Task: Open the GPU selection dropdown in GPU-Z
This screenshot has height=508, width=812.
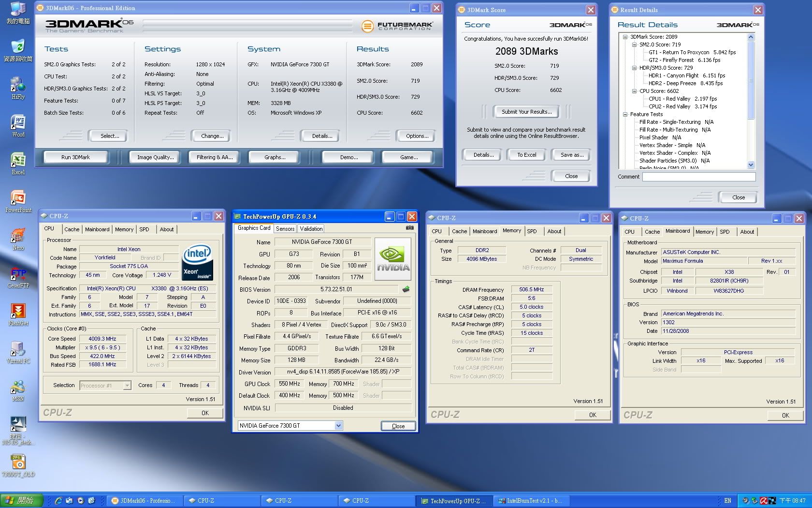Action: point(338,426)
